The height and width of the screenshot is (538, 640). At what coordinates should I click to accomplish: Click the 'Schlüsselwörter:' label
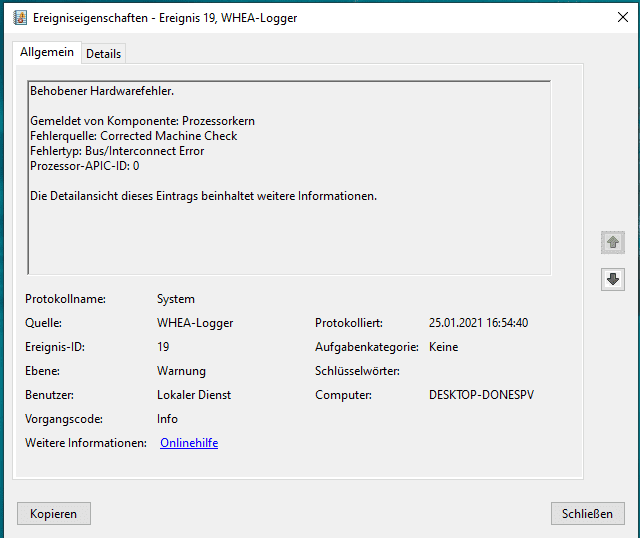coord(357,371)
